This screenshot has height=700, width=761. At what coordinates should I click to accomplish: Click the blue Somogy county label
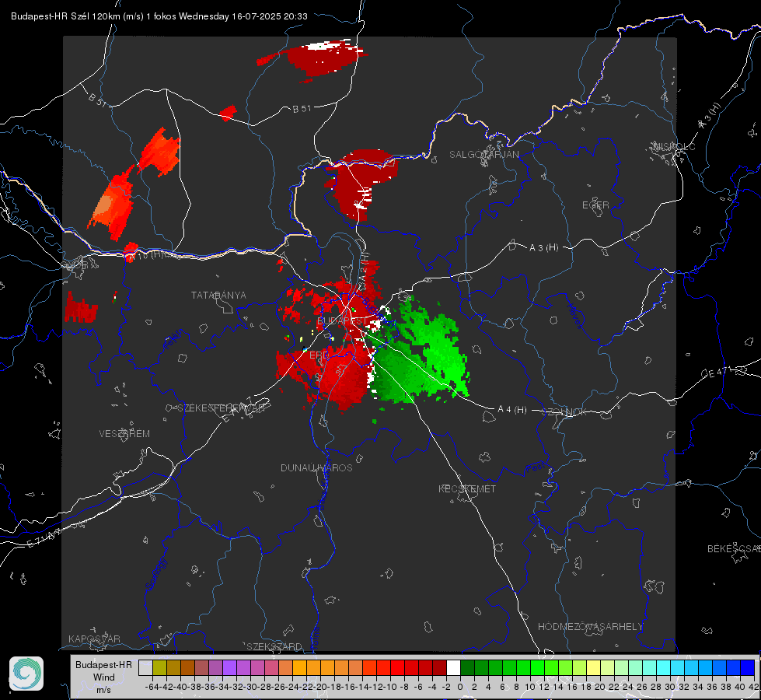pos(155,574)
